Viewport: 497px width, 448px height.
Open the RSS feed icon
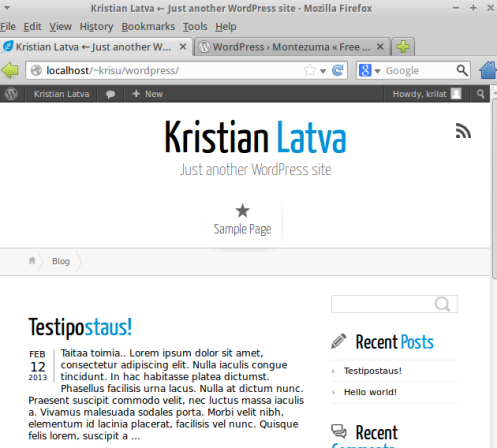(x=463, y=131)
